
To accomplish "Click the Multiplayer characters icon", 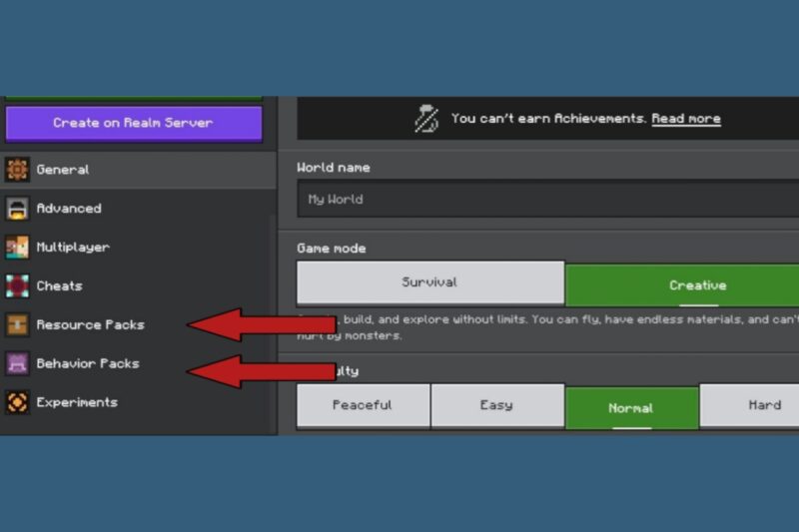I will [17, 248].
